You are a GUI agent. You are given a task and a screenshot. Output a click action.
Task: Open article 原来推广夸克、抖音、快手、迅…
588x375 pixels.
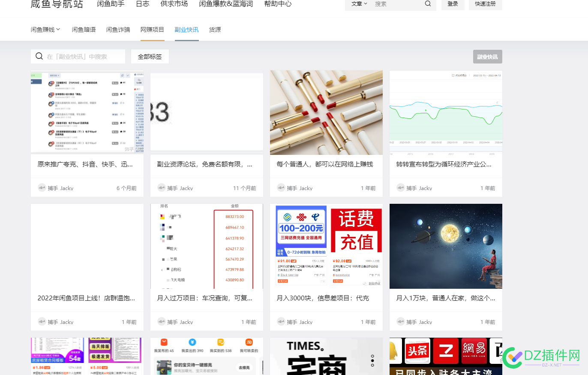click(x=85, y=164)
